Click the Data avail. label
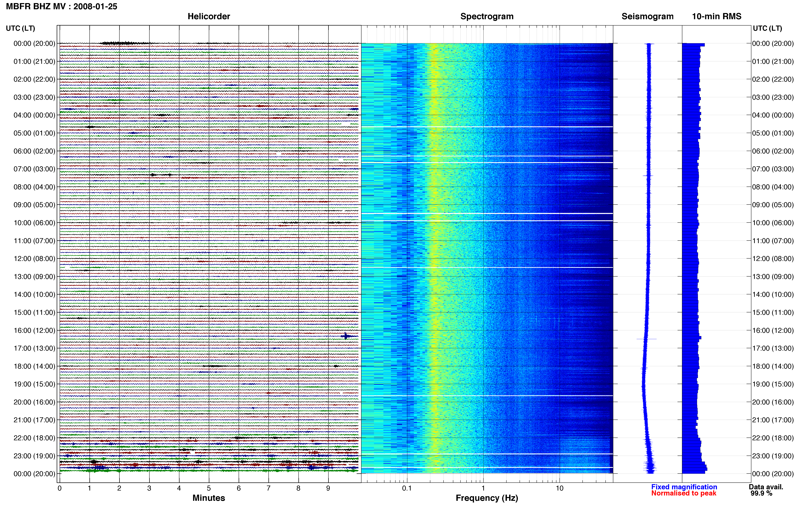Viewport: 812px width, 508px height. coord(766,487)
